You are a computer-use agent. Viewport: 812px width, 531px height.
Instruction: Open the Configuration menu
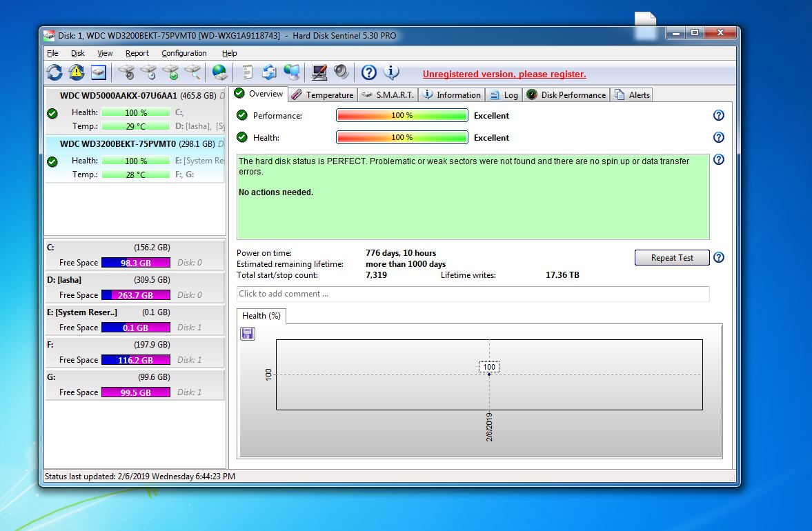[184, 53]
